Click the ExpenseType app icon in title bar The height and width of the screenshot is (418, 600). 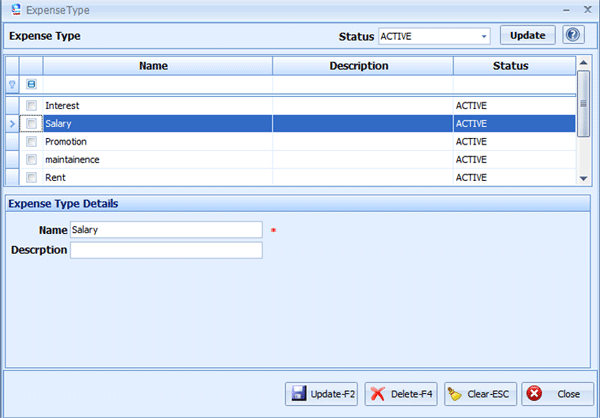[x=16, y=9]
